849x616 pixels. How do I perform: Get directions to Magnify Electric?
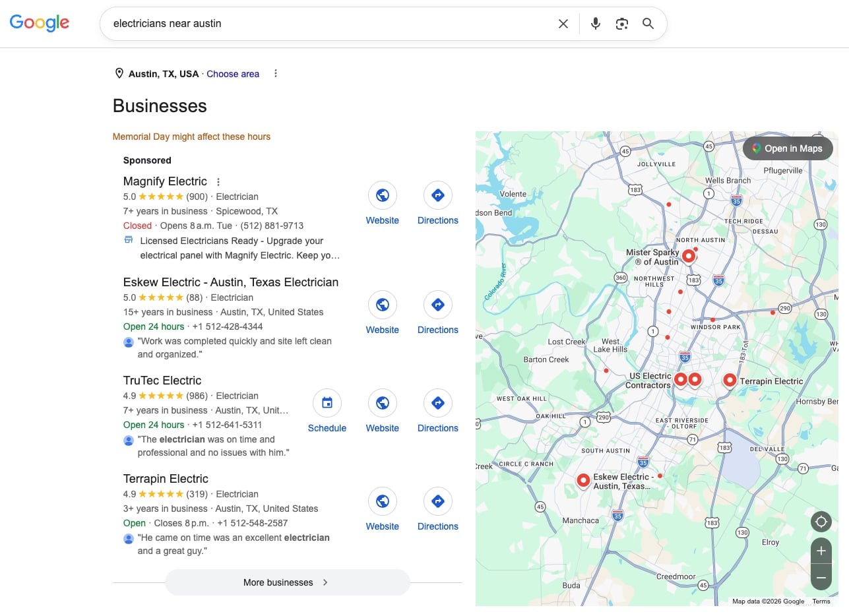tap(438, 195)
